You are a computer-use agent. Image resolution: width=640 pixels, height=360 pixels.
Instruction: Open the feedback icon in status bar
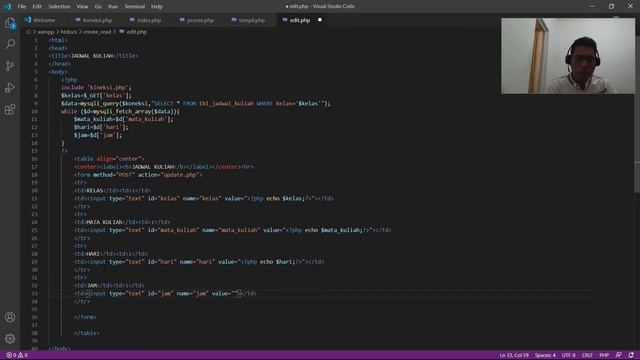618,355
